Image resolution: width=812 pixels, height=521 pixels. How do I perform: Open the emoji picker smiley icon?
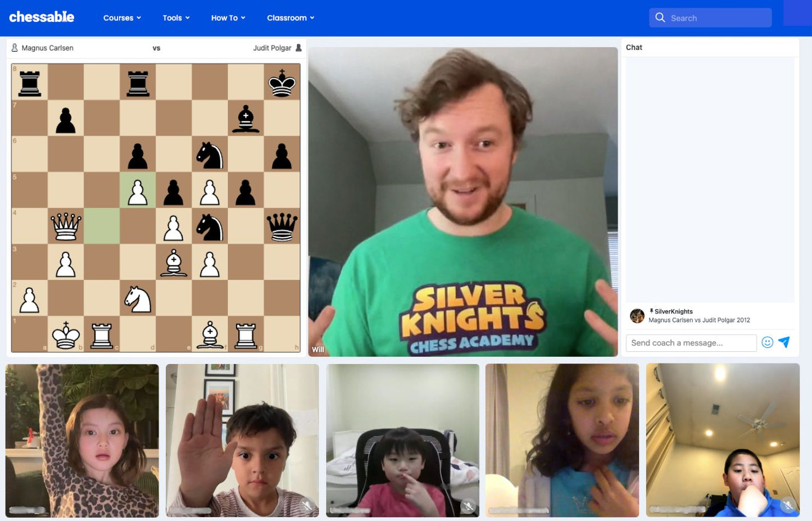click(767, 342)
